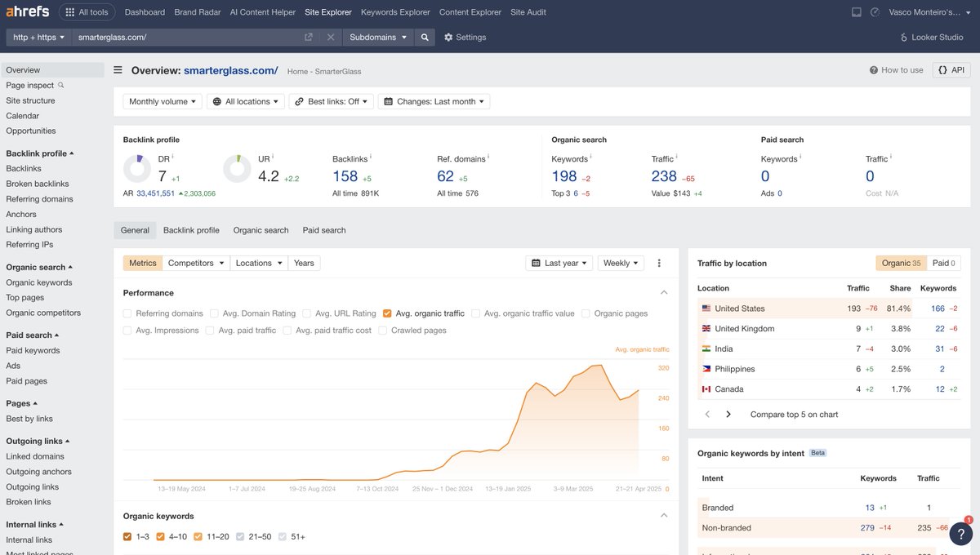This screenshot has height=555, width=980.
Task: Click the smarterglass.com/ URL input field
Action: click(x=186, y=38)
